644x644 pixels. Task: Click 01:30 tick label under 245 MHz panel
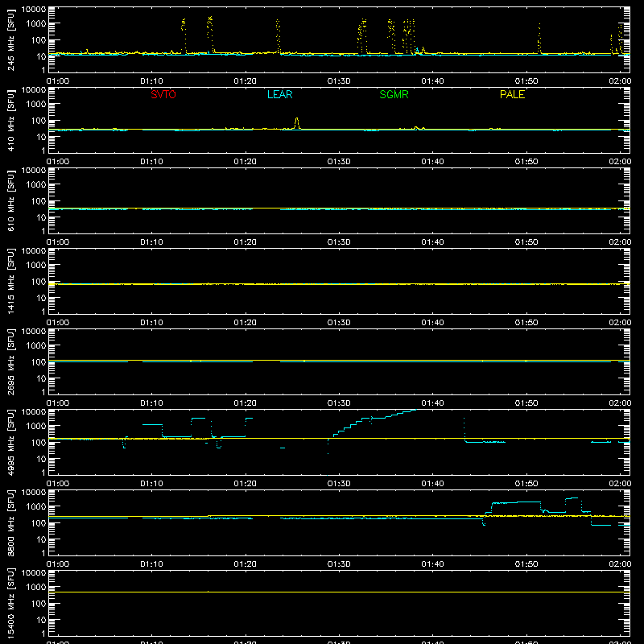[339, 81]
